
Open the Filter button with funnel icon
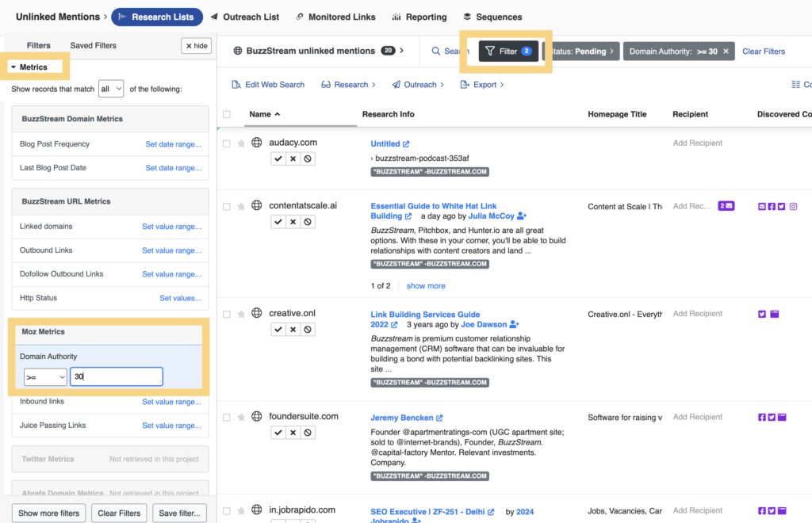(508, 52)
